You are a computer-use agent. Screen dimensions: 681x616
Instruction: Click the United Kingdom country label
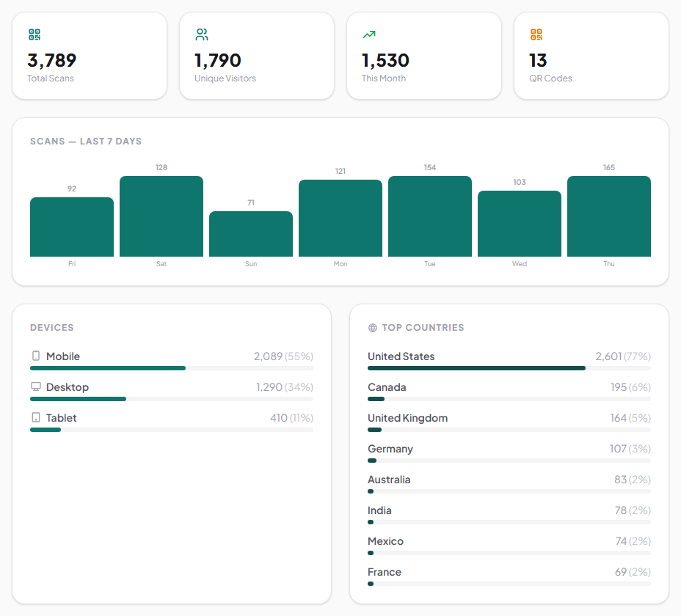[407, 418]
